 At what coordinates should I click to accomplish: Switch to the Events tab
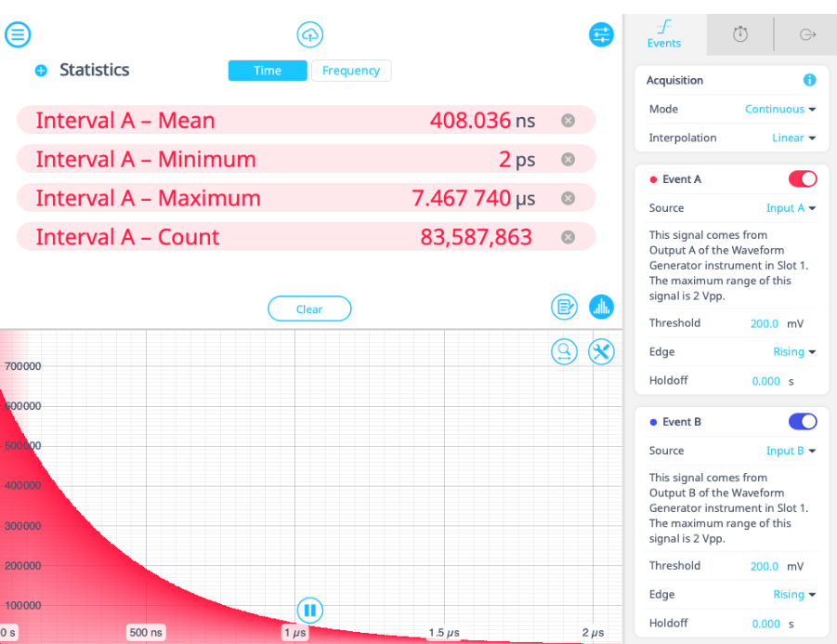664,34
